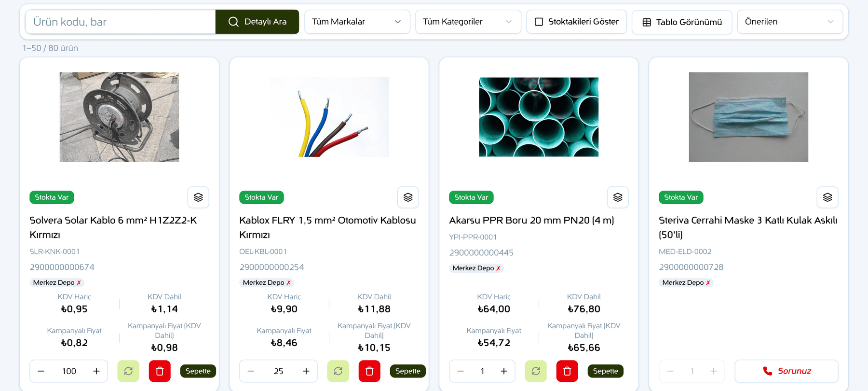Click Merkez Depo tag on Akarsu card
This screenshot has height=391, width=868.
[476, 268]
